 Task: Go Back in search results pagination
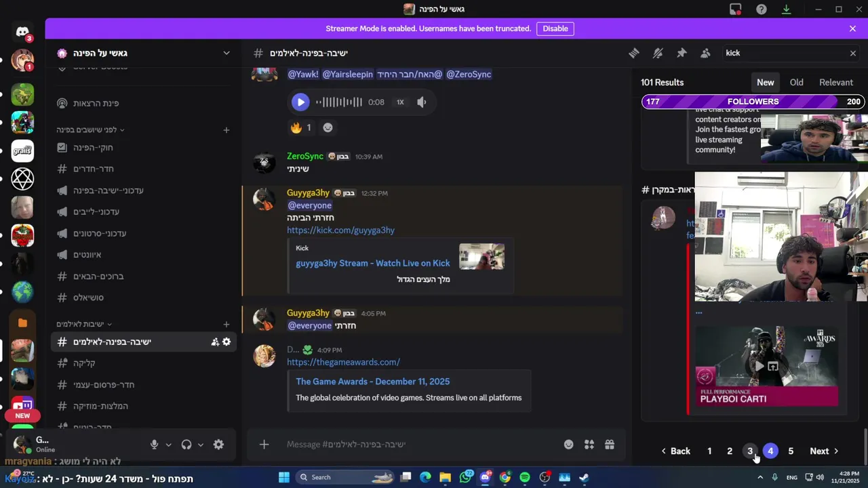[675, 451]
